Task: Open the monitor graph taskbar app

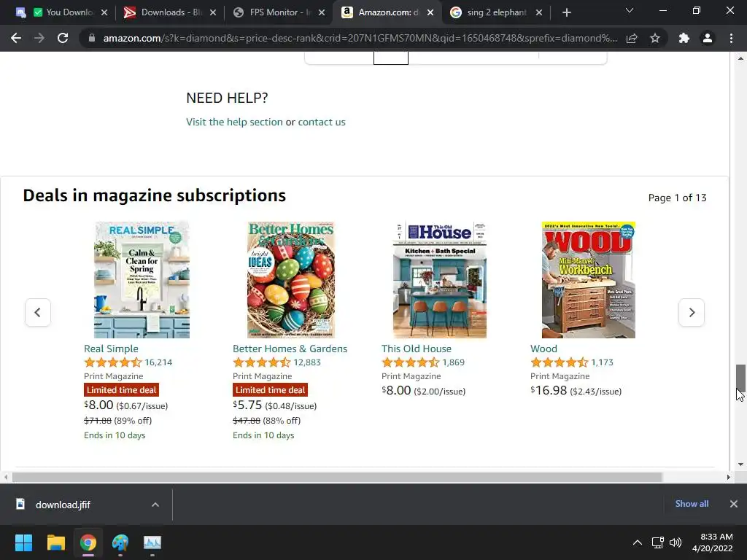Action: point(152,542)
